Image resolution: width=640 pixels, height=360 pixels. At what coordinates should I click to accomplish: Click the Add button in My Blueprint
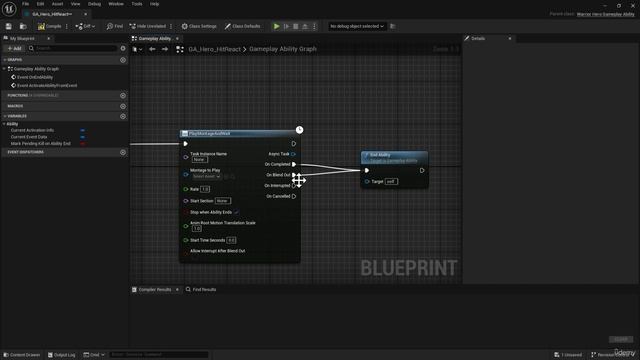14,48
